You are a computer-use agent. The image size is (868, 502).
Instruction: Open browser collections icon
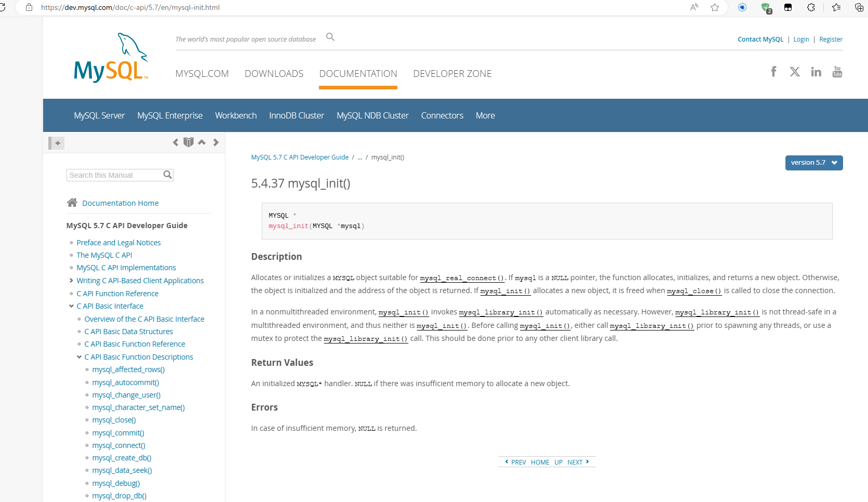859,7
